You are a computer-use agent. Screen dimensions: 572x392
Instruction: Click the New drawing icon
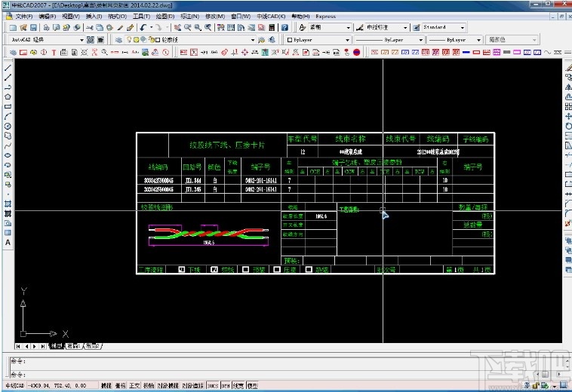pyautogui.click(x=13, y=28)
